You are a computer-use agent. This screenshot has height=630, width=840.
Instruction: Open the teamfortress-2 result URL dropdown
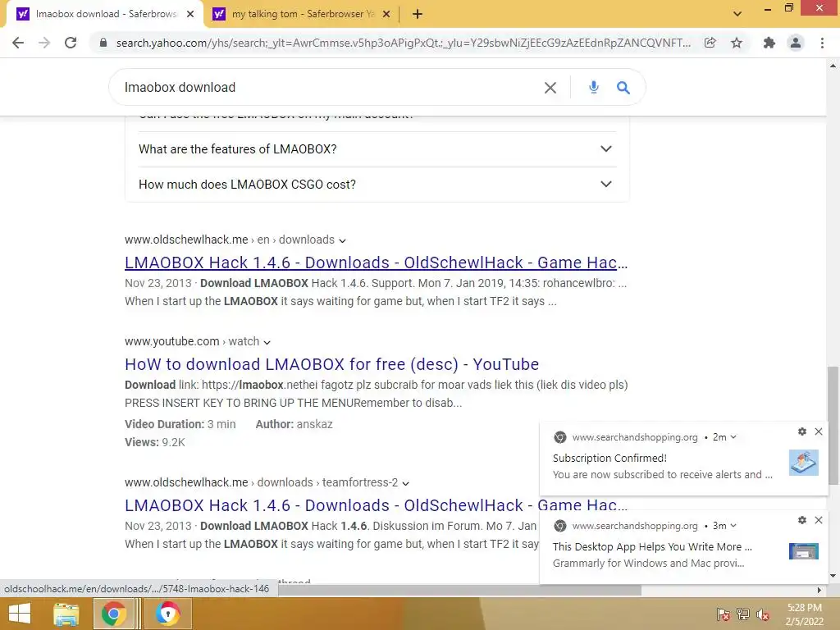(405, 483)
